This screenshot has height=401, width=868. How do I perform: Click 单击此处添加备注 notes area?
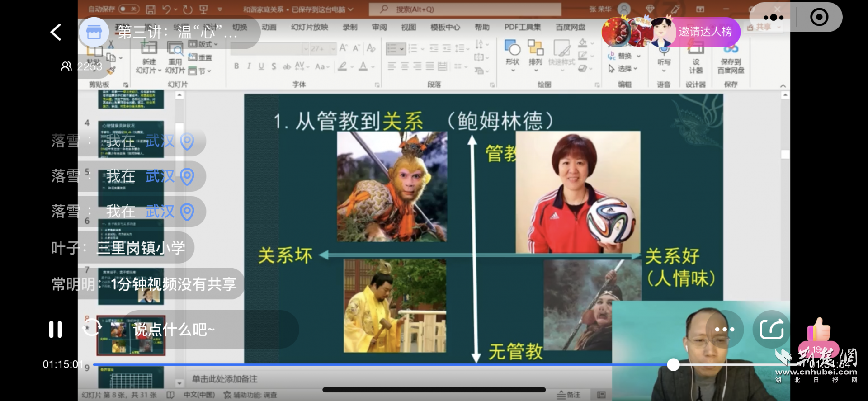(x=225, y=379)
